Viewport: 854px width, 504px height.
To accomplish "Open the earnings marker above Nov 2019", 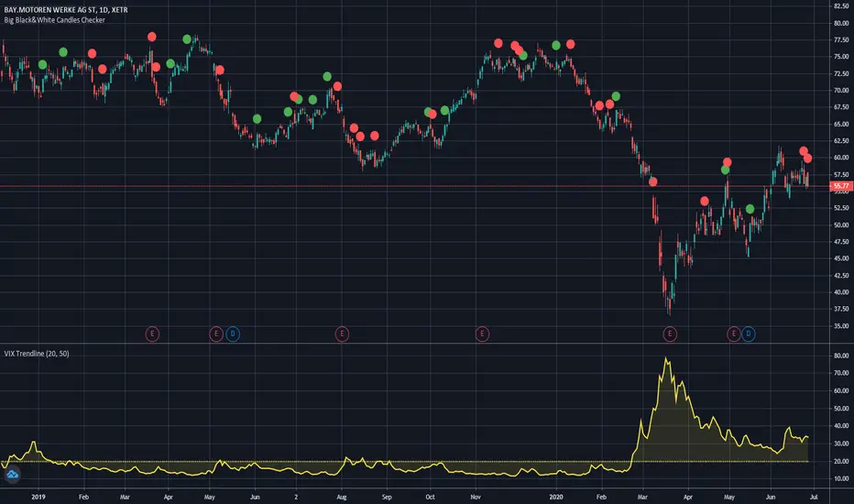I will 482,334.
